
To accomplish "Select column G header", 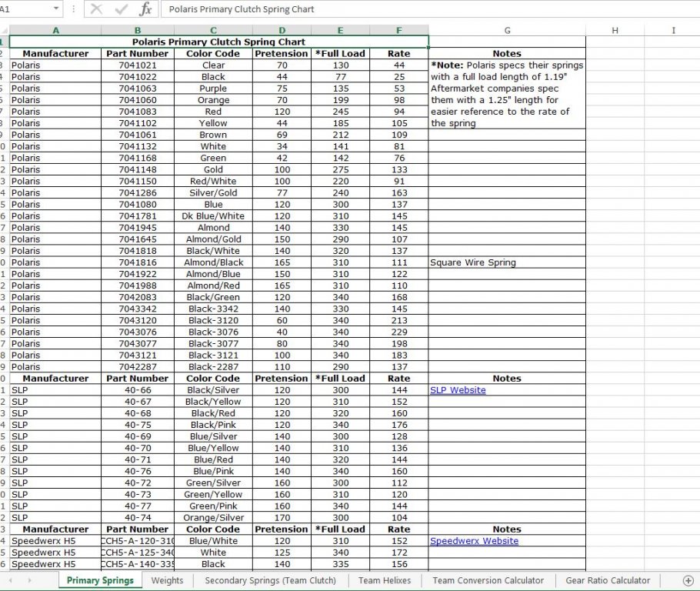I will pyautogui.click(x=507, y=30).
